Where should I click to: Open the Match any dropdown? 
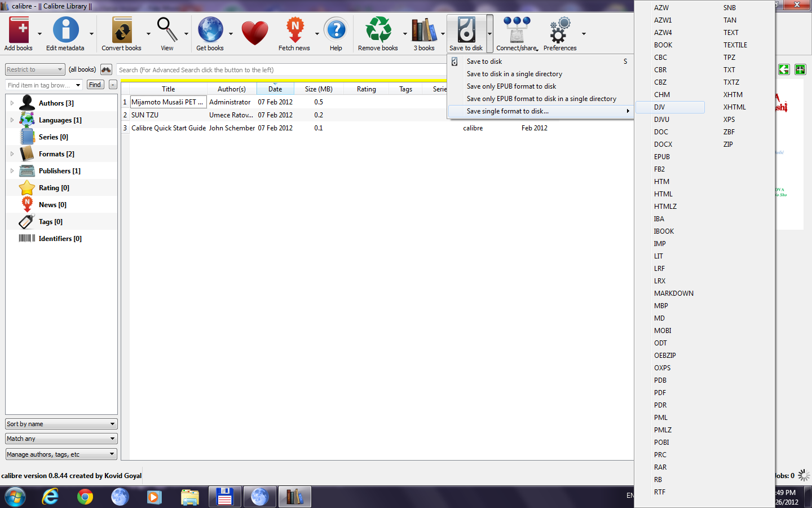(61, 439)
